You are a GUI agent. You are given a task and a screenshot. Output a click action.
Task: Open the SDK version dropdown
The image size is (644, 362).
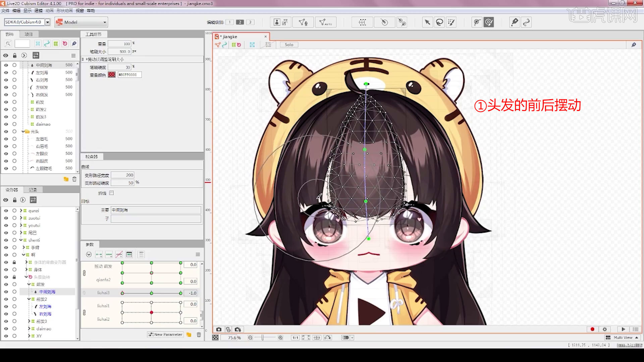point(48,22)
